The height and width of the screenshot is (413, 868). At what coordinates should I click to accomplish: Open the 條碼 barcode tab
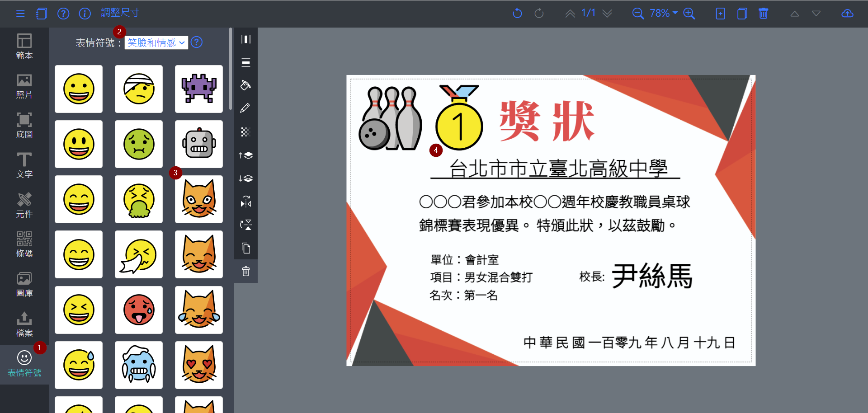click(x=24, y=244)
